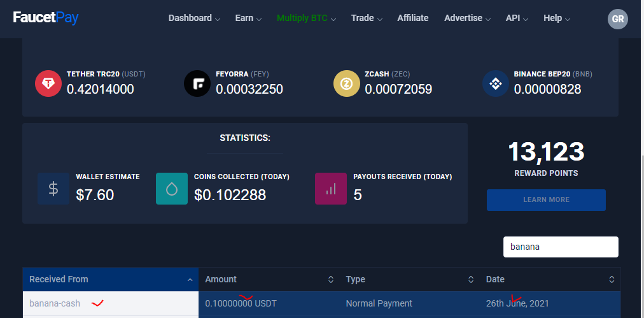
Task: Click the 26th June, 2021 date cell
Action: [550, 303]
